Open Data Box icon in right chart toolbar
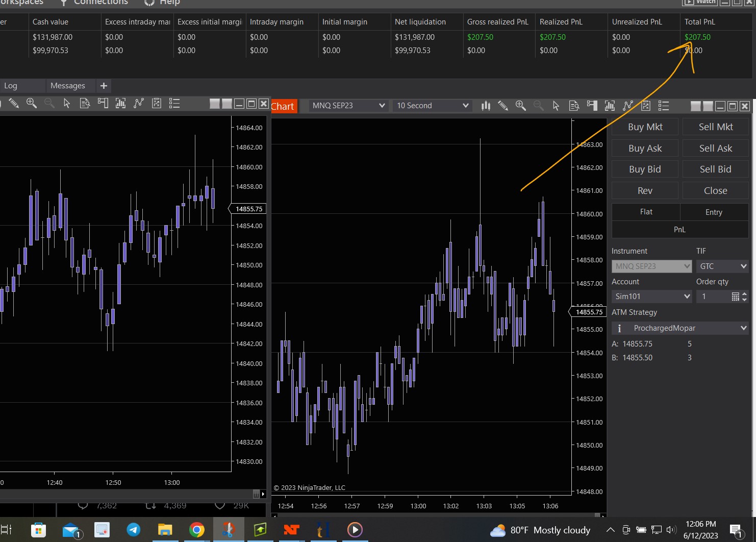The width and height of the screenshot is (756, 542). click(x=574, y=106)
